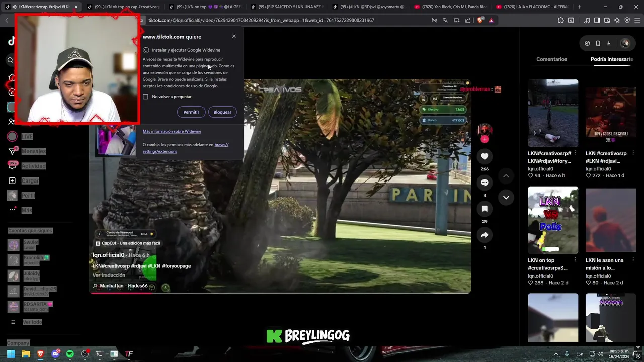
Task: Switch to the 'Podría interesarte' tab
Action: [612, 59]
